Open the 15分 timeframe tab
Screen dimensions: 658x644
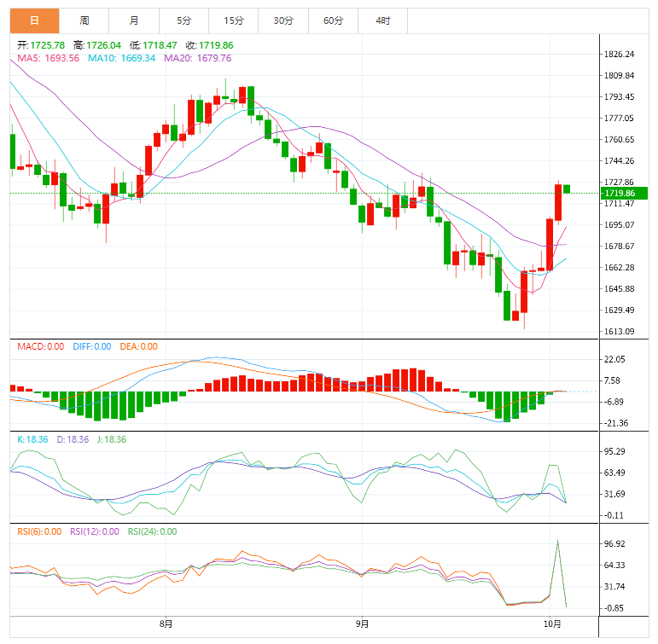coord(233,20)
